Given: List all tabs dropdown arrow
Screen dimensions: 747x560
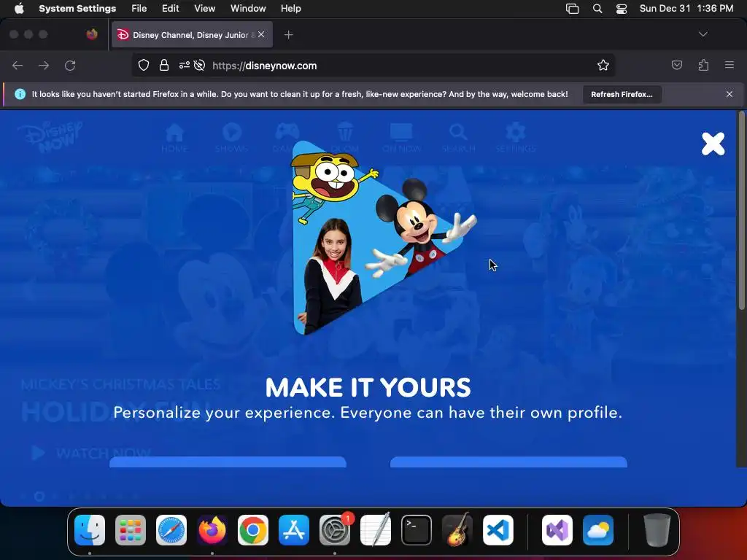Looking at the screenshot, I should (x=703, y=34).
